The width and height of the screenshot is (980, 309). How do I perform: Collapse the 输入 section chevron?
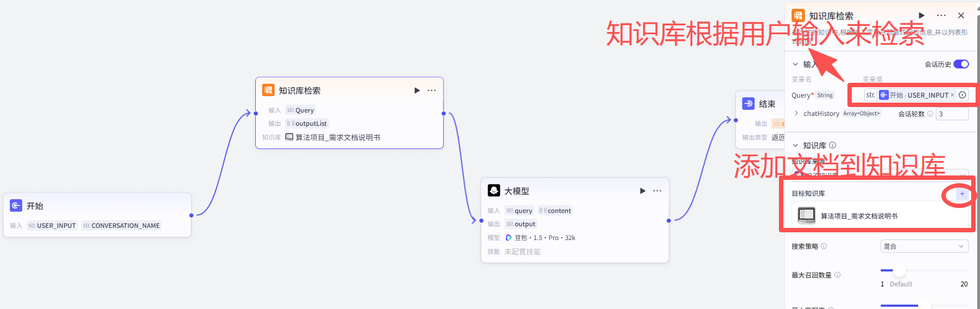pos(795,64)
